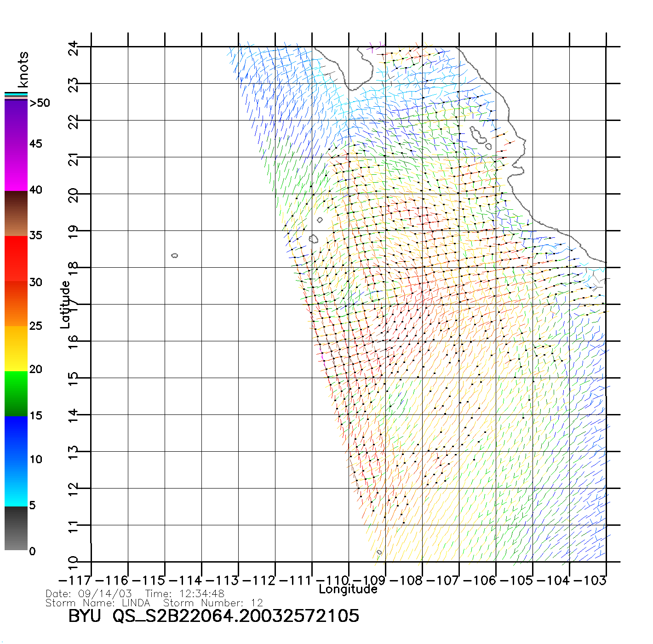
Task: Click the -117 longitude tick label
Action: click(x=76, y=580)
